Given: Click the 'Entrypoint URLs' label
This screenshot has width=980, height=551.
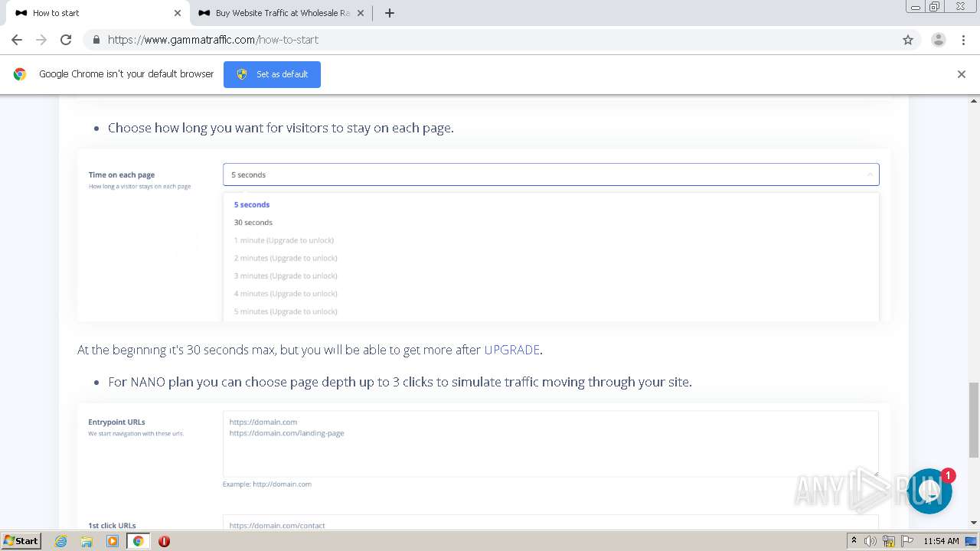Looking at the screenshot, I should click(116, 422).
